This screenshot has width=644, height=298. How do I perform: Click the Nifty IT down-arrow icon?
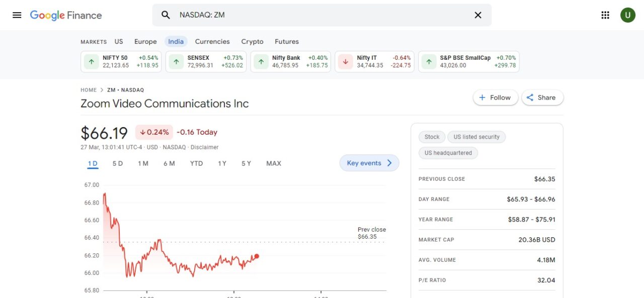tap(345, 62)
